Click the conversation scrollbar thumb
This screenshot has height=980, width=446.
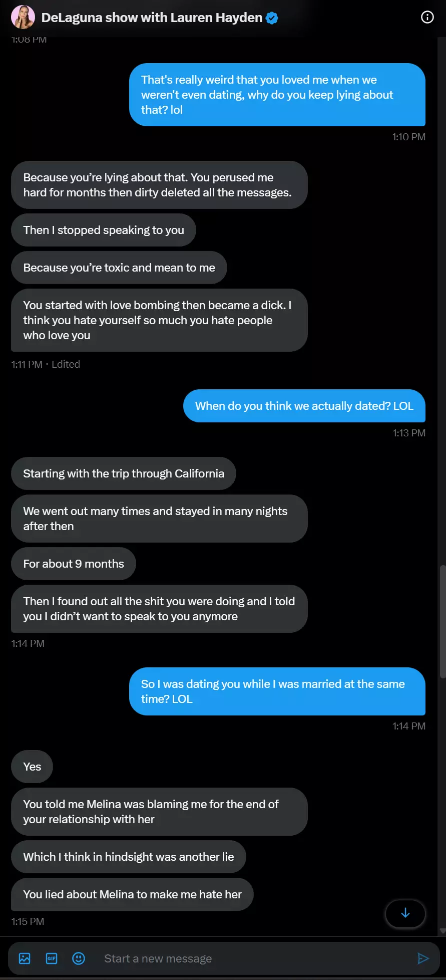point(441,621)
